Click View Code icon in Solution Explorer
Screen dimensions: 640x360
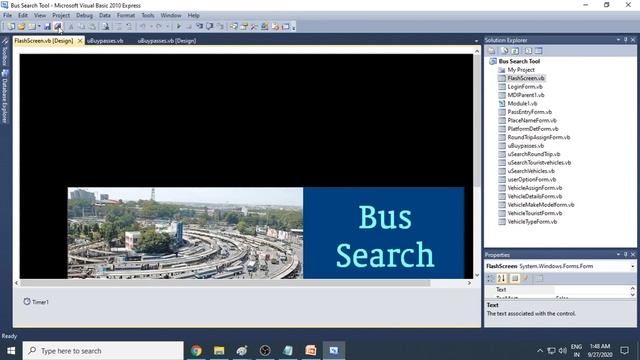click(528, 51)
